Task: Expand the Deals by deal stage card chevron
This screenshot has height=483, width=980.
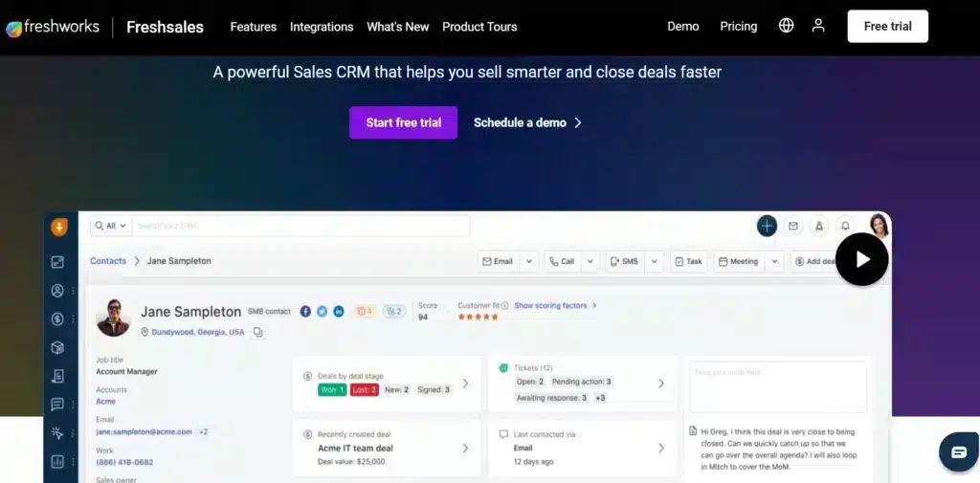Action: (465, 383)
